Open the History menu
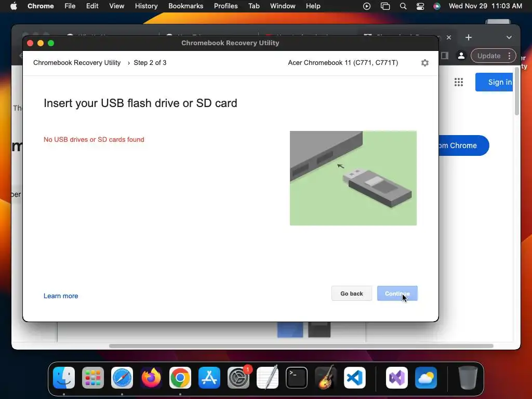This screenshot has width=532, height=399. tap(146, 6)
